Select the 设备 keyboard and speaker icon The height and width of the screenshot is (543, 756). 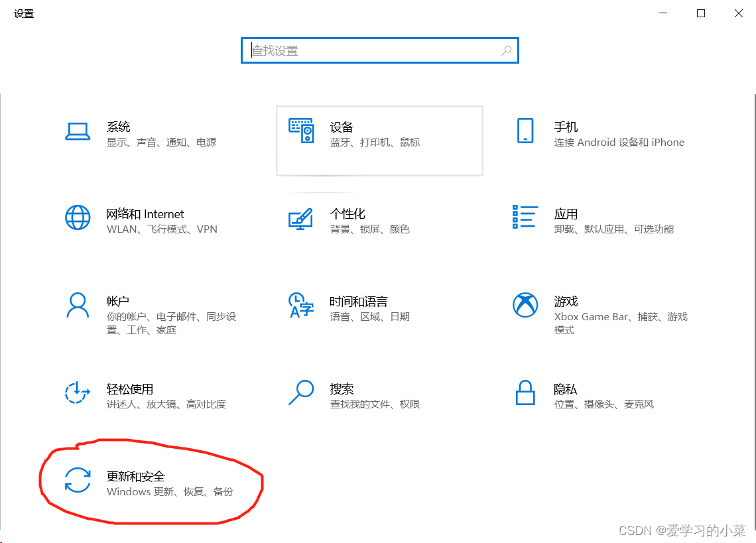coord(301,131)
